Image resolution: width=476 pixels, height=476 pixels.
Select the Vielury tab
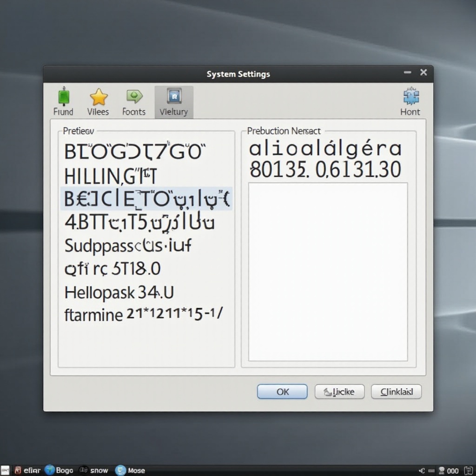(174, 102)
